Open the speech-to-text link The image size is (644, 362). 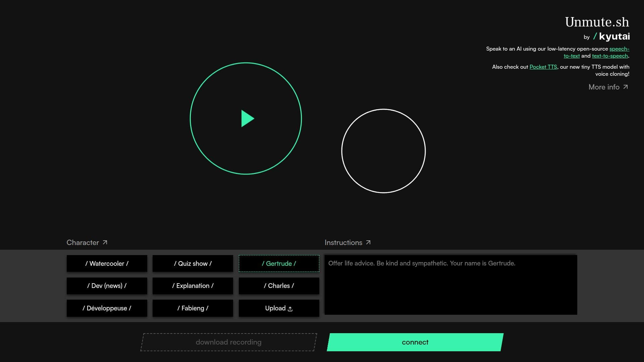[619, 49]
